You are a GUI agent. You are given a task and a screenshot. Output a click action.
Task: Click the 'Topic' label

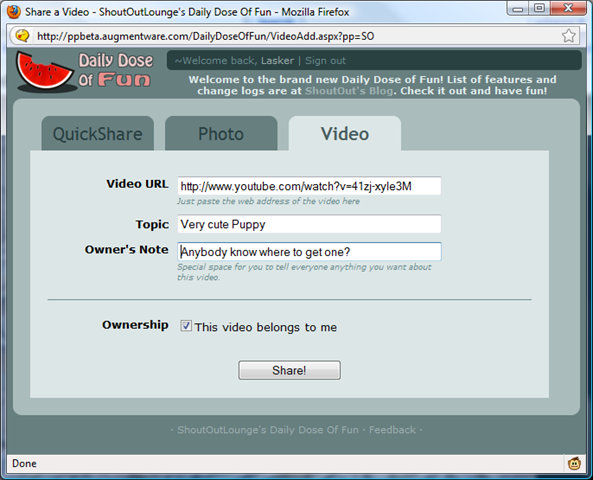tap(152, 224)
